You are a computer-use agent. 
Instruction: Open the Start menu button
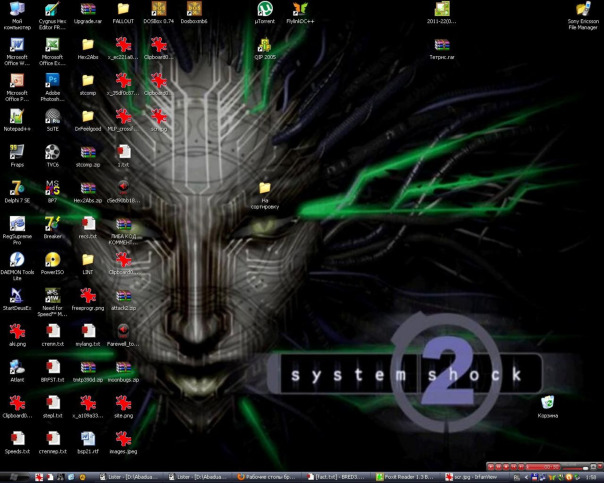point(15,477)
